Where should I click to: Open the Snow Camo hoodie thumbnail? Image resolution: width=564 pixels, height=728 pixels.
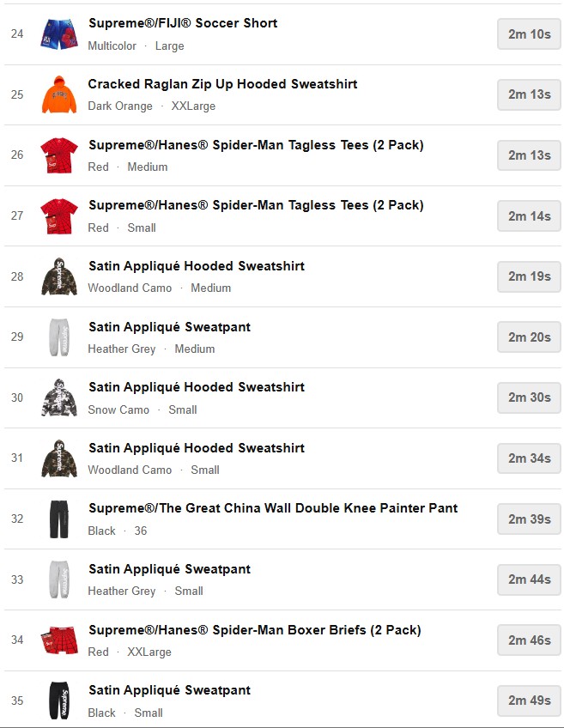coord(58,397)
